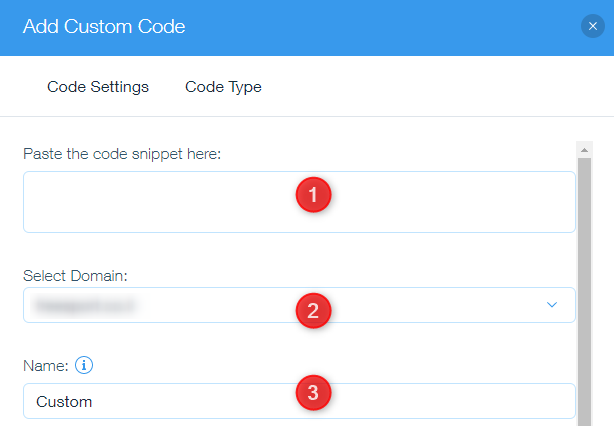Show the Name field info tooltip icon
The height and width of the screenshot is (426, 614).
tap(85, 366)
